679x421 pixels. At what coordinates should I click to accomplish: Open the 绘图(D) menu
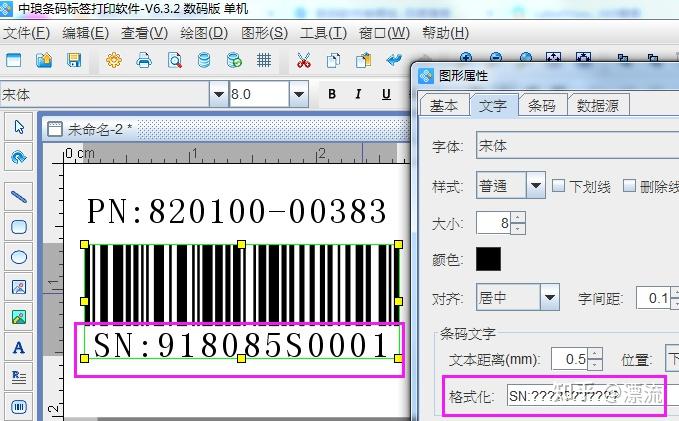(x=204, y=33)
